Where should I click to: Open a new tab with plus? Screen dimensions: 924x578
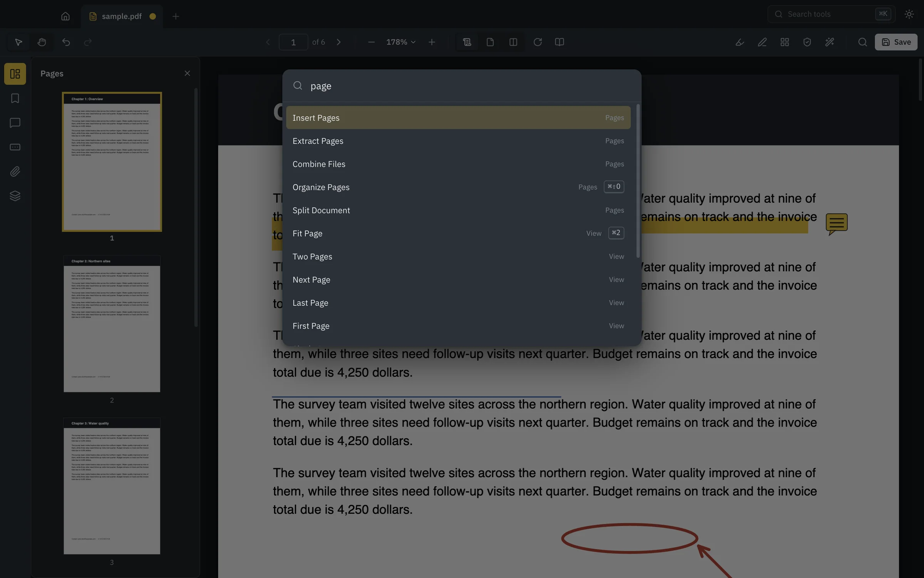point(176,16)
